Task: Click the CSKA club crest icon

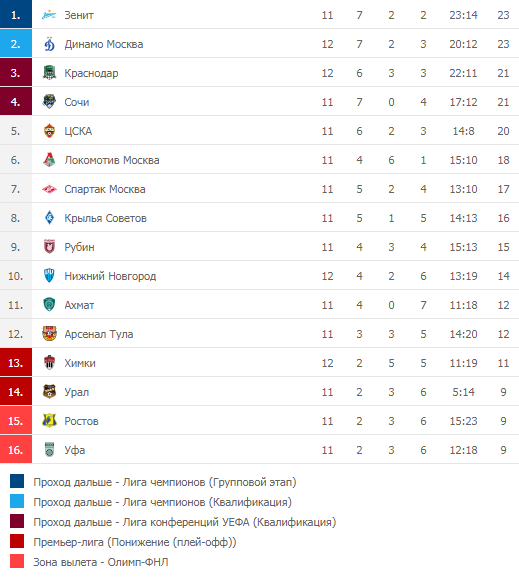Action: (x=49, y=131)
